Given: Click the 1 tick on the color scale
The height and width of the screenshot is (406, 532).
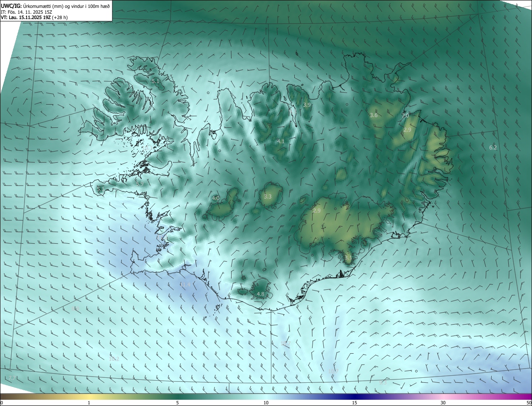Looking at the screenshot, I should (89, 403).
